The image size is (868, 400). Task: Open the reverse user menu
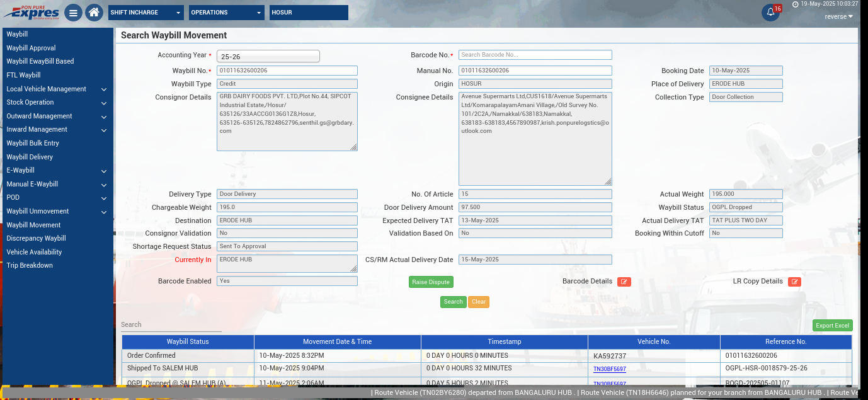pyautogui.click(x=838, y=16)
